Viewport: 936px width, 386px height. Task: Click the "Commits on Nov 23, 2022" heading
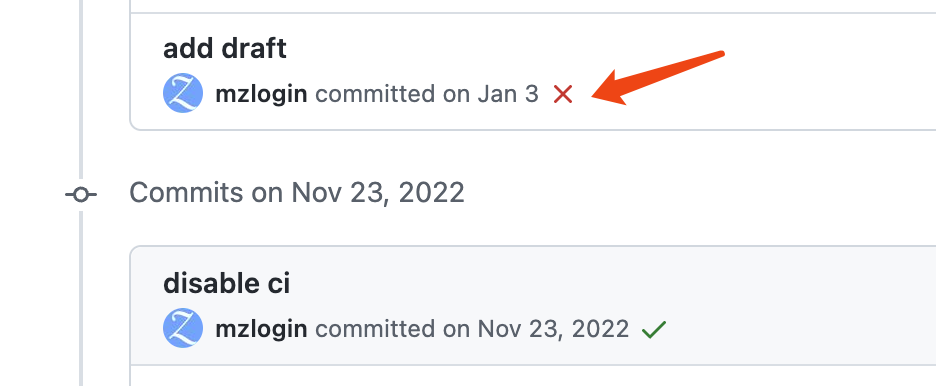297,193
